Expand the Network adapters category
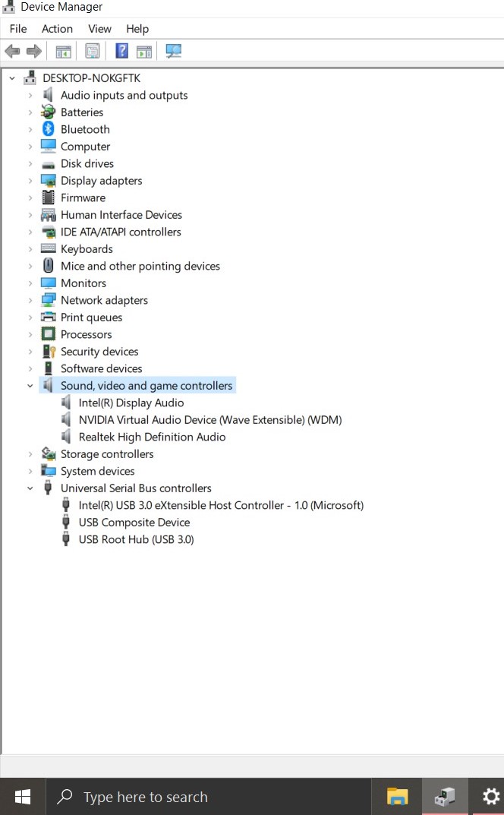Image resolution: width=504 pixels, height=815 pixels. point(30,301)
